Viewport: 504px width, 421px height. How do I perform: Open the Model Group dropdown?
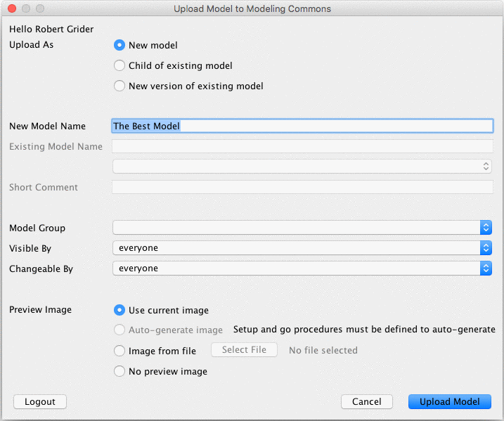pos(302,228)
